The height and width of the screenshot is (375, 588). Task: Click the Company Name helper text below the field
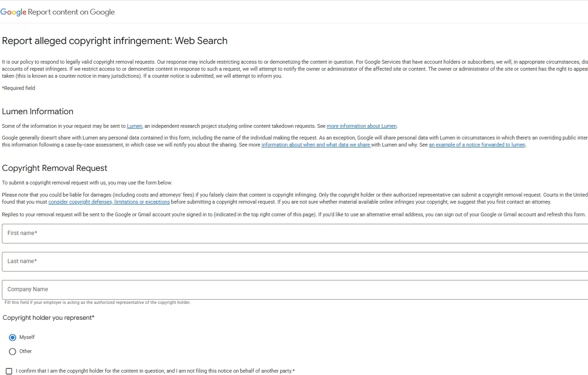(x=97, y=302)
